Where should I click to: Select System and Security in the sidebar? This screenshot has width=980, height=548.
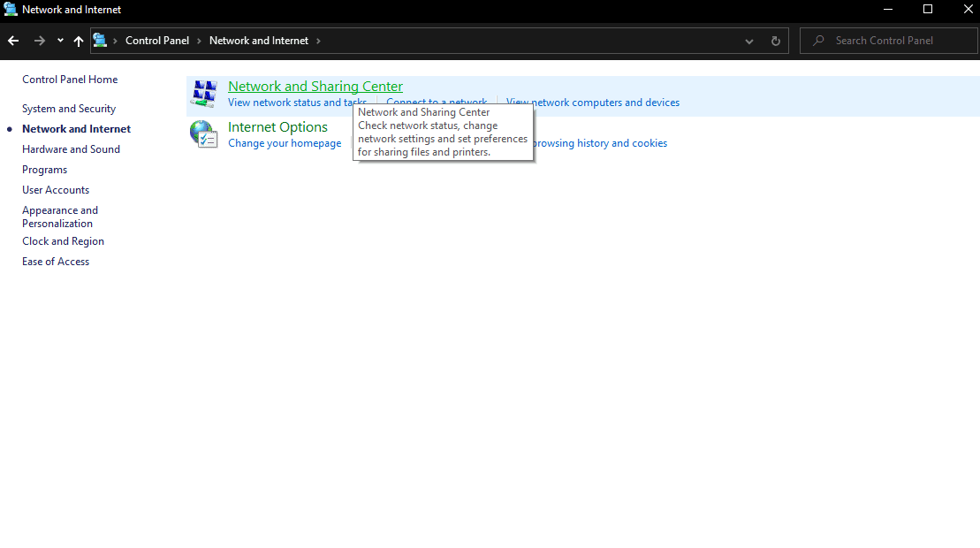pos(68,108)
